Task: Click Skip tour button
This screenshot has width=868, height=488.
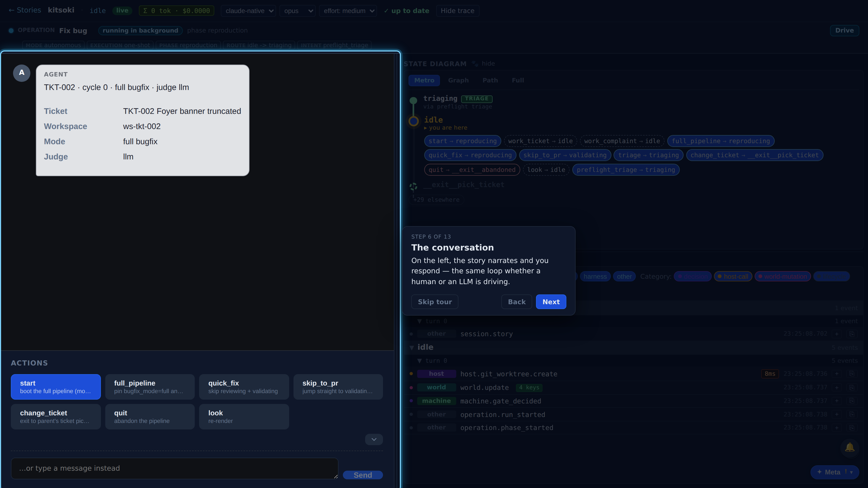Action: pyautogui.click(x=435, y=302)
